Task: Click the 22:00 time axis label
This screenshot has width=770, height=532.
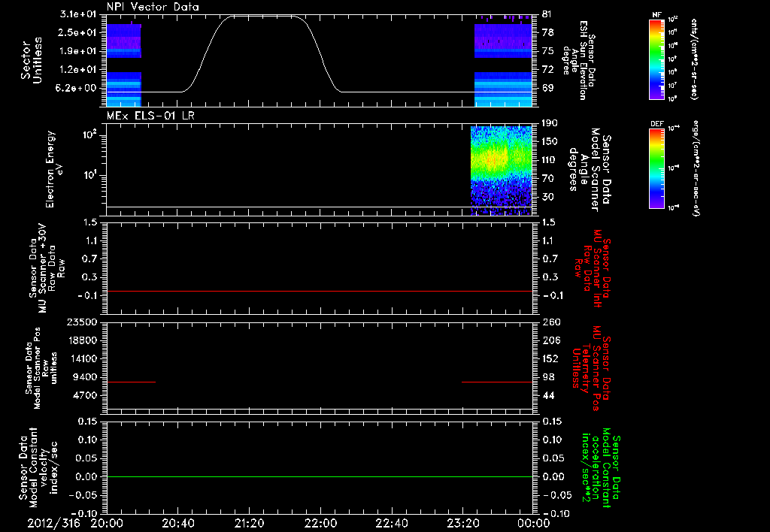Action: pyautogui.click(x=320, y=523)
